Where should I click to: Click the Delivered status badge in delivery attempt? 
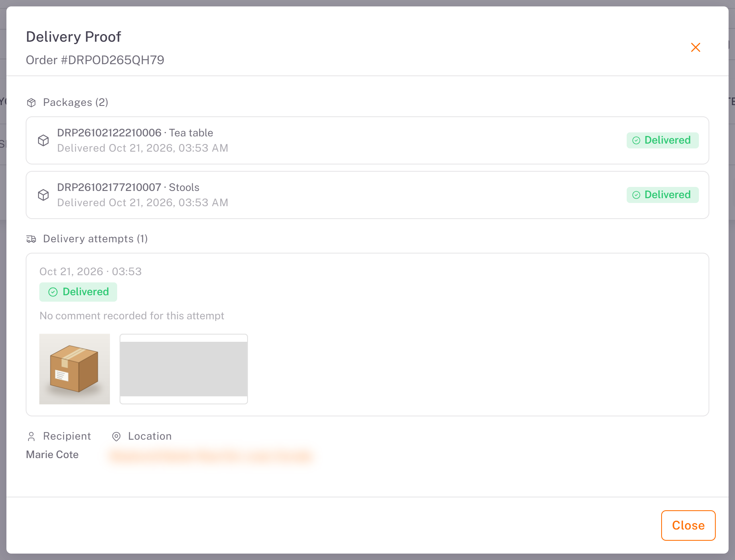[78, 292]
